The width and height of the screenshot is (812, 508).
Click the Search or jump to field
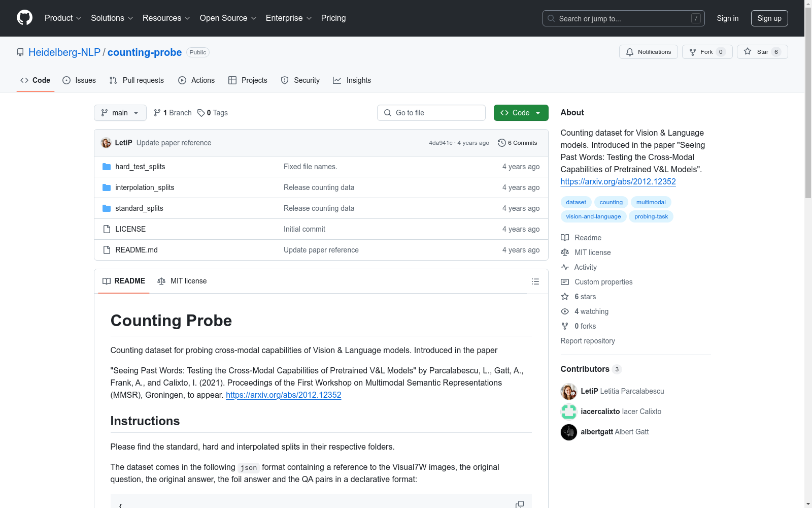[x=624, y=18]
